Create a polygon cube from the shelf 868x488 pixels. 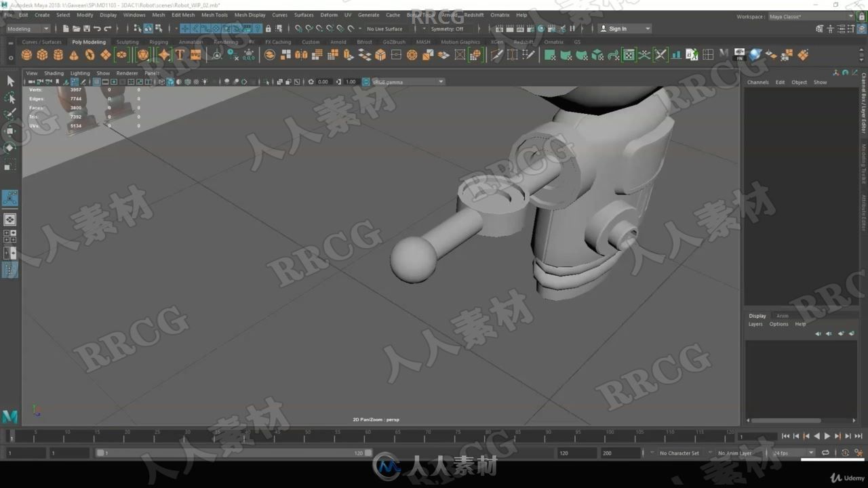click(42, 55)
